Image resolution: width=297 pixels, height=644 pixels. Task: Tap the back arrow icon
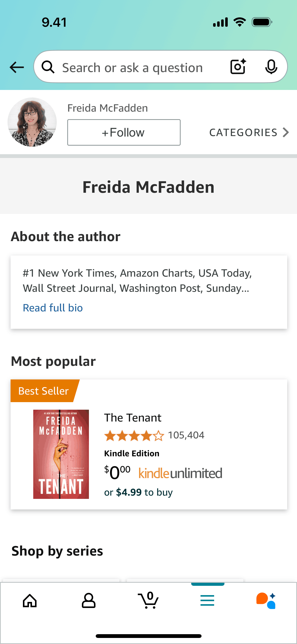17,67
